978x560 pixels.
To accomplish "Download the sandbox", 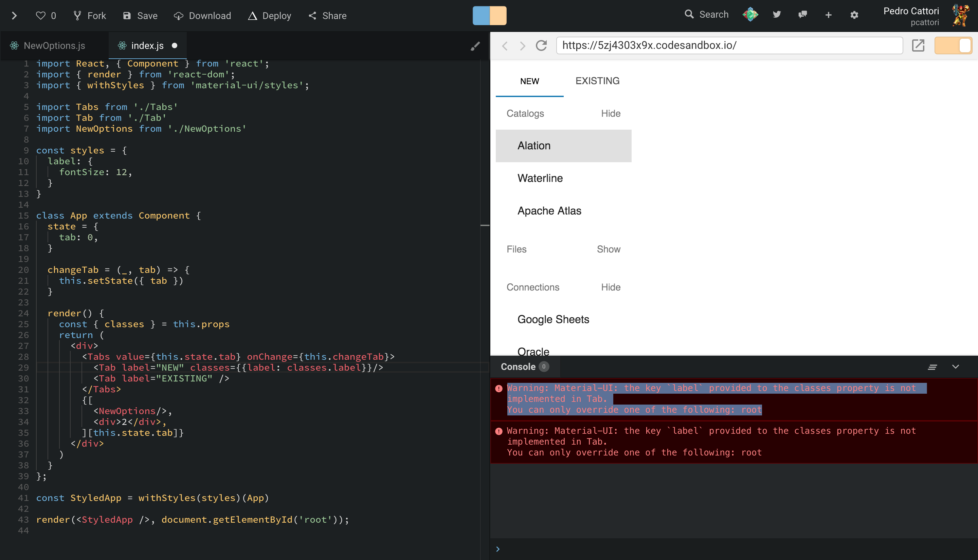I will point(202,16).
